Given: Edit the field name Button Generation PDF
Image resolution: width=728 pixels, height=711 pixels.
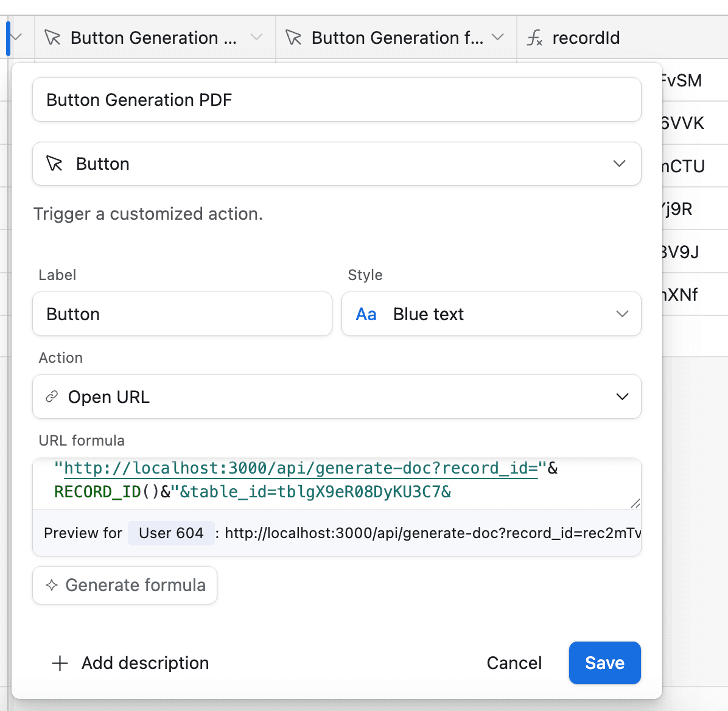Looking at the screenshot, I should click(x=337, y=100).
